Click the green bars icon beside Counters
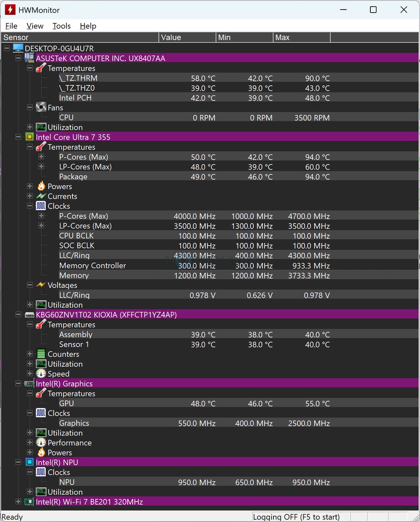The height and width of the screenshot is (522, 420). (41, 354)
